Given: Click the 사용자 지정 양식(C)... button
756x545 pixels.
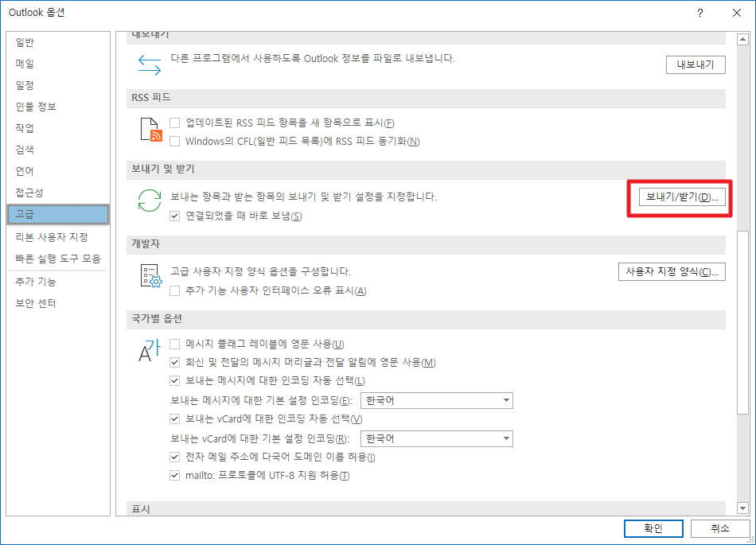Looking at the screenshot, I should tap(672, 272).
